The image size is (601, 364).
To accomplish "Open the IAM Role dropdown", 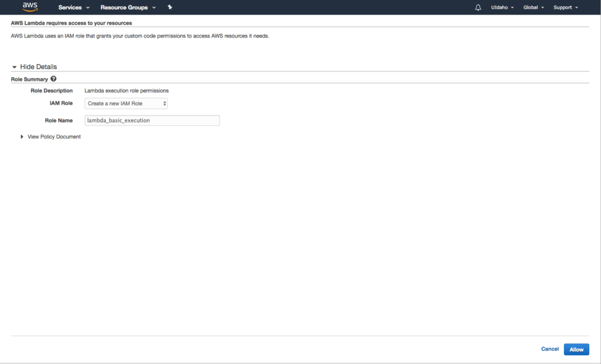I will (126, 103).
